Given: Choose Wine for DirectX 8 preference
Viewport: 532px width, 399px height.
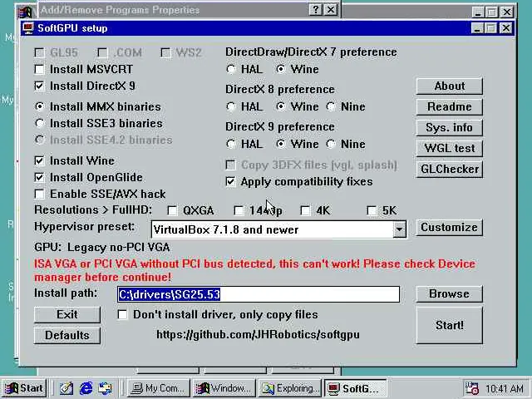Looking at the screenshot, I should pos(281,106).
